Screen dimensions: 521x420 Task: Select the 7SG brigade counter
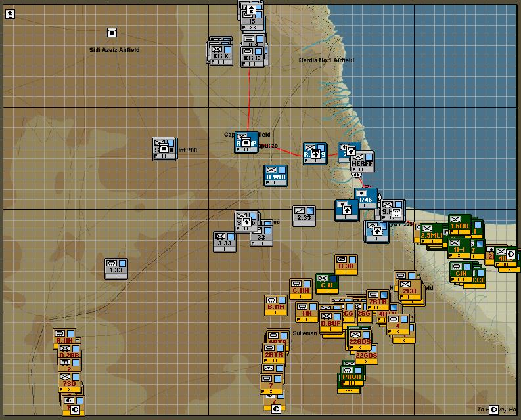point(70,382)
